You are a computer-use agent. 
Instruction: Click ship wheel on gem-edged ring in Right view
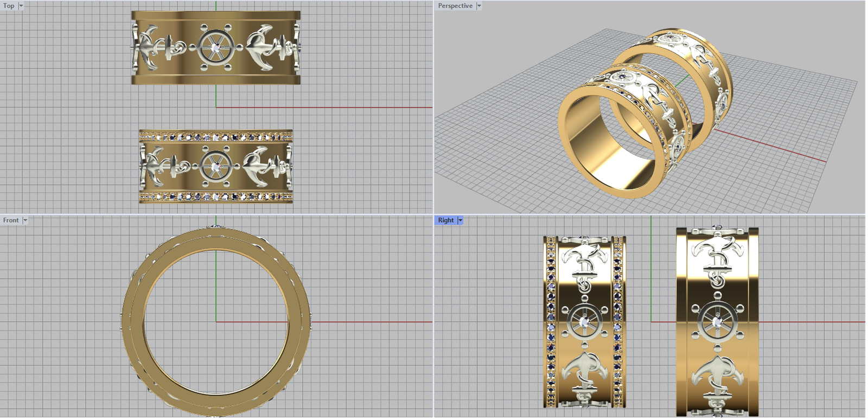click(x=584, y=322)
